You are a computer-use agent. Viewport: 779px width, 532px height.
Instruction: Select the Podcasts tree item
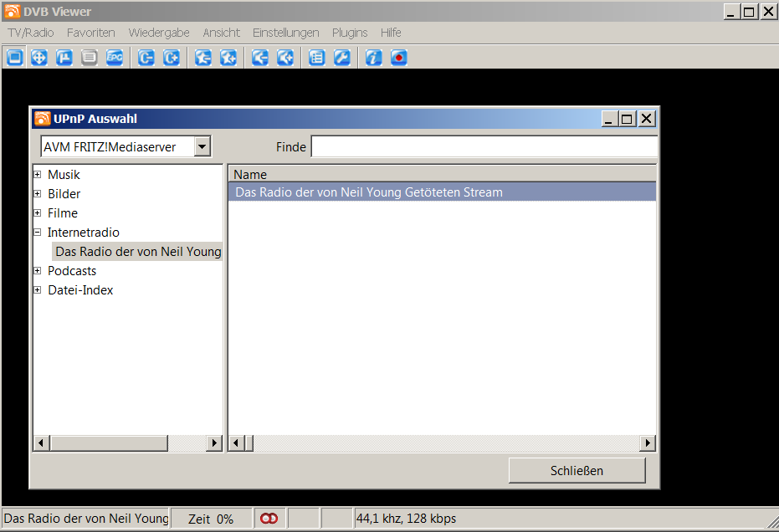click(x=72, y=271)
